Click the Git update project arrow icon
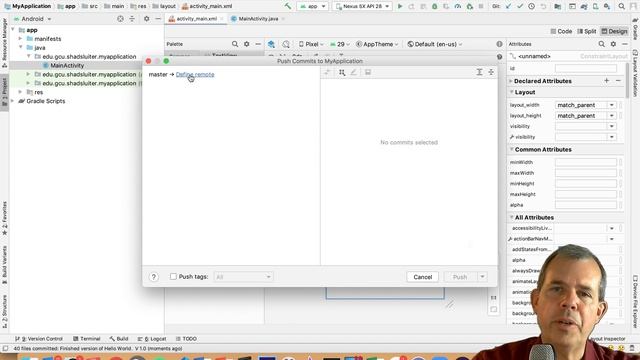 pyautogui.click(x=508, y=6)
